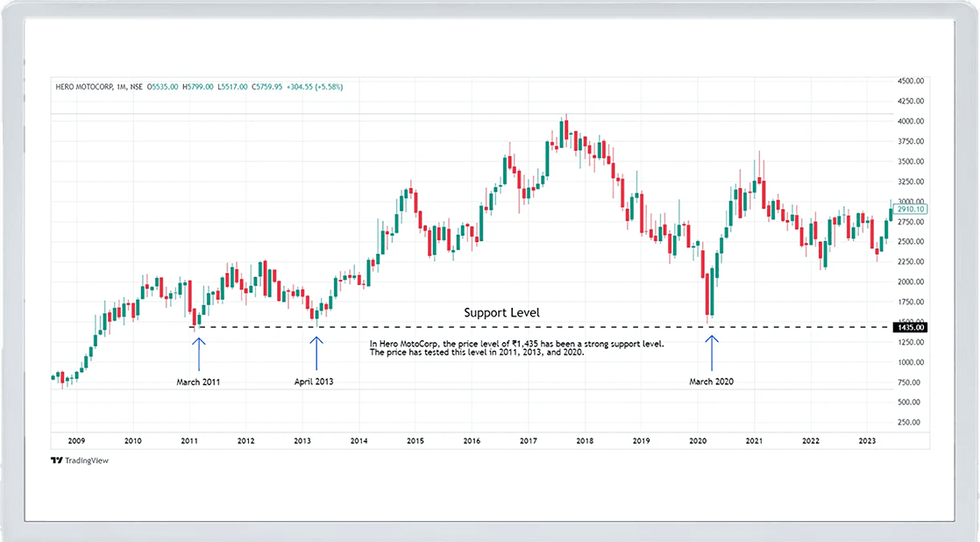Click the blue arrow above March 2020

click(711, 353)
